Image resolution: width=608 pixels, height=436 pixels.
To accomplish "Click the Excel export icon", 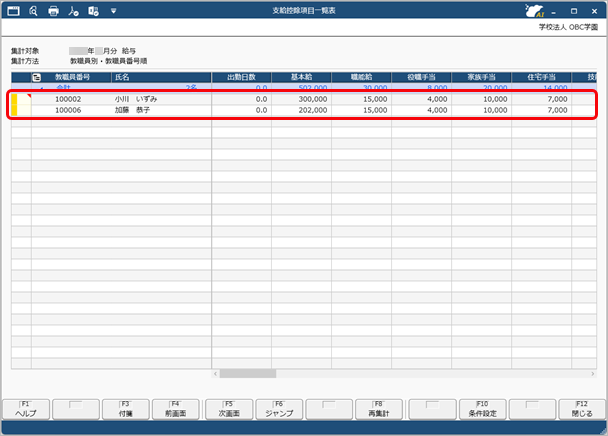I will click(x=93, y=11).
